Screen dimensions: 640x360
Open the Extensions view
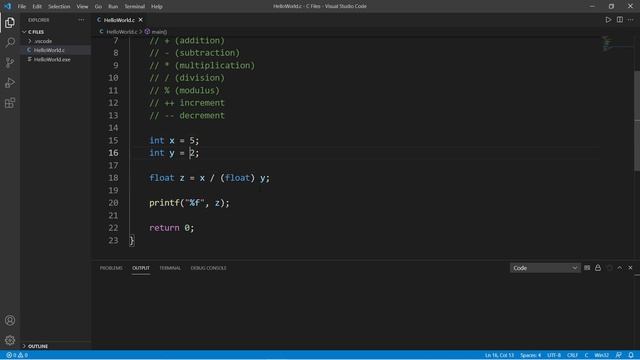coord(10,103)
